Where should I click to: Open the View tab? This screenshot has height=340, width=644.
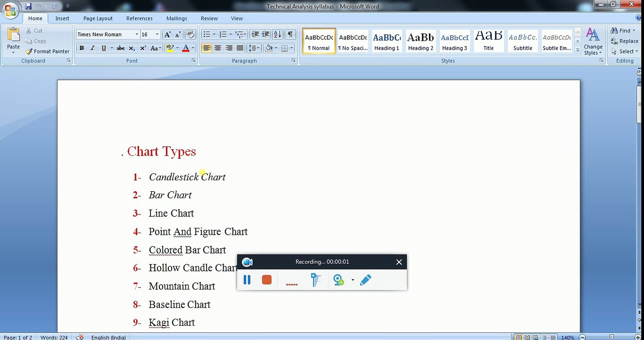[236, 18]
